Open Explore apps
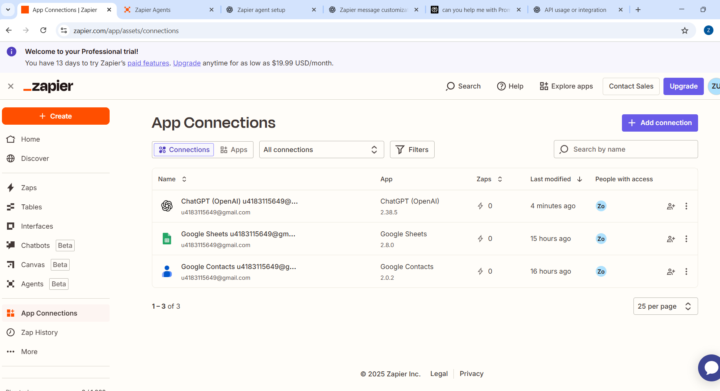This screenshot has width=720, height=391. pyautogui.click(x=566, y=86)
